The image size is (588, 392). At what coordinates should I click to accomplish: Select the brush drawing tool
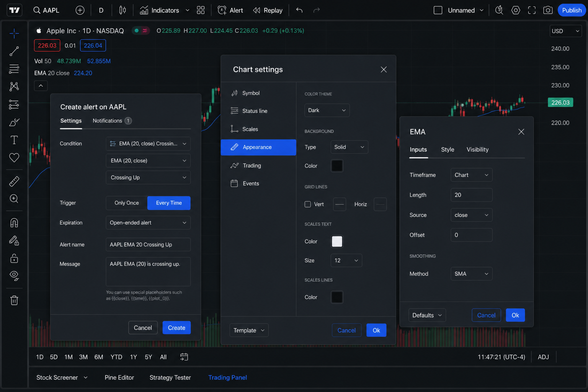click(14, 122)
